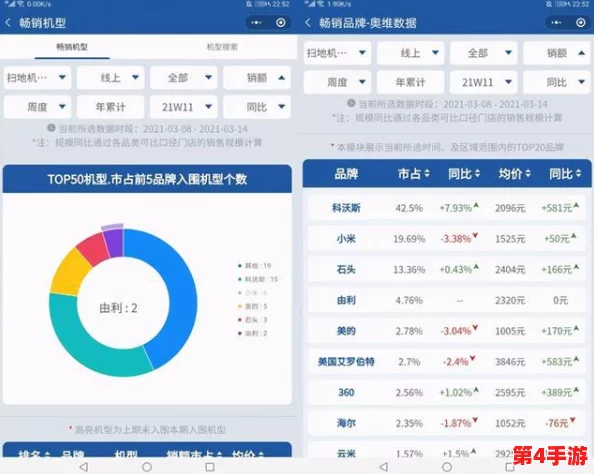This screenshot has width=594, height=474.
Task: Tap 石头 average price 2404元
Action: click(510, 269)
